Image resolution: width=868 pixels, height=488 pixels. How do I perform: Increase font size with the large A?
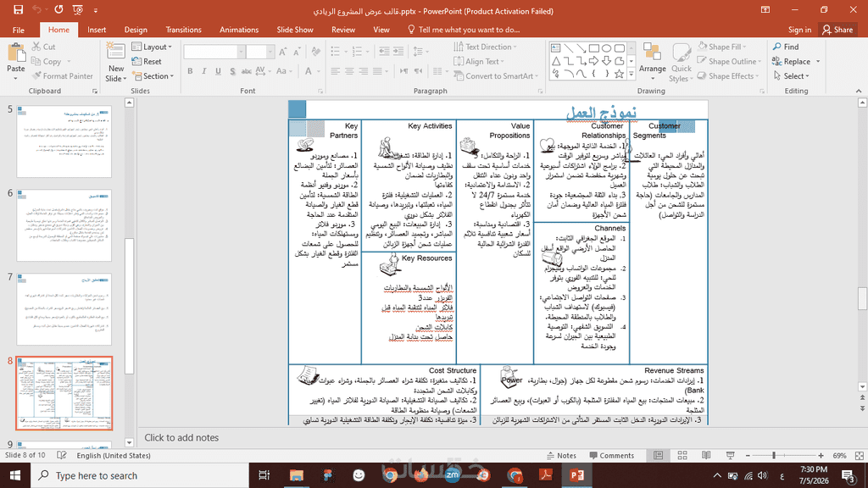(x=283, y=52)
